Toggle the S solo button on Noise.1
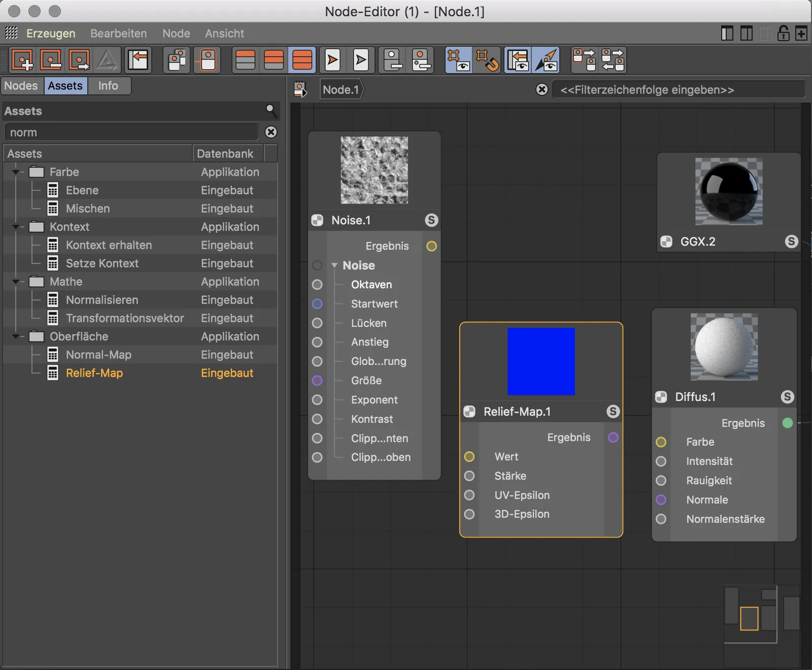812x670 pixels. 431,220
